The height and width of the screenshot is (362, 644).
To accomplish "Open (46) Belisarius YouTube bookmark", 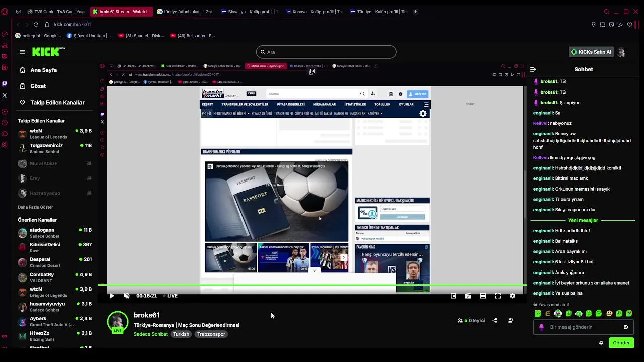I will coord(193,36).
